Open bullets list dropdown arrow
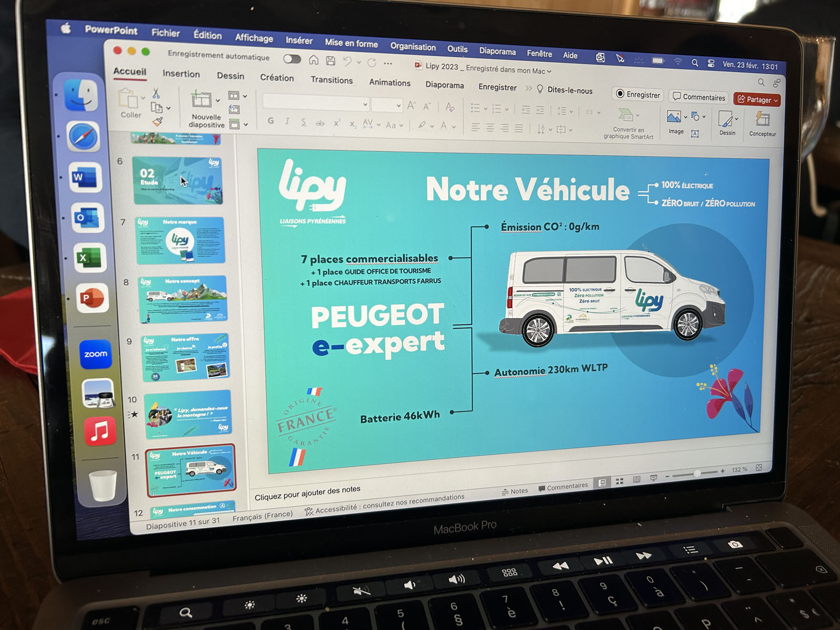Image resolution: width=840 pixels, height=630 pixels. [x=486, y=109]
